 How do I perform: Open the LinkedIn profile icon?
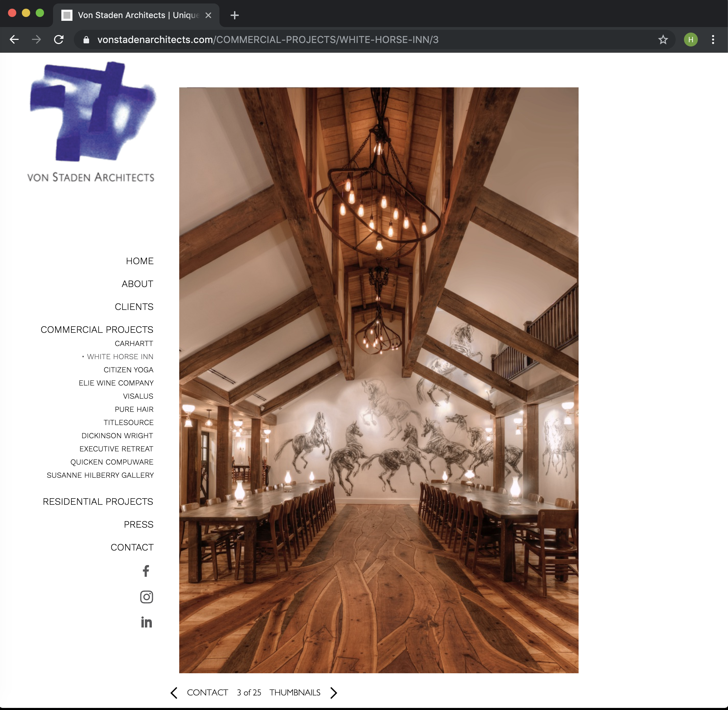[147, 622]
